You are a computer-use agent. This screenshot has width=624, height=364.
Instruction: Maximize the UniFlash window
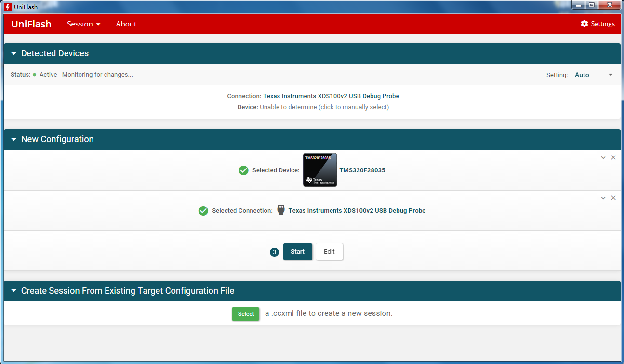tap(591, 5)
